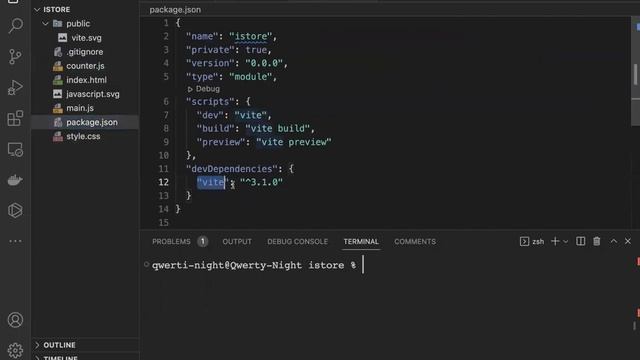Click the problems count badge showing 1

click(x=202, y=242)
